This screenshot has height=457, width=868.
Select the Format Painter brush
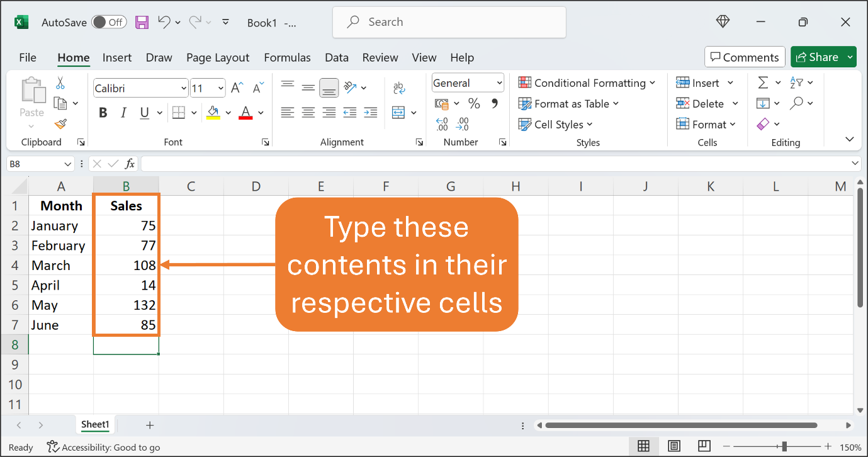(x=60, y=124)
